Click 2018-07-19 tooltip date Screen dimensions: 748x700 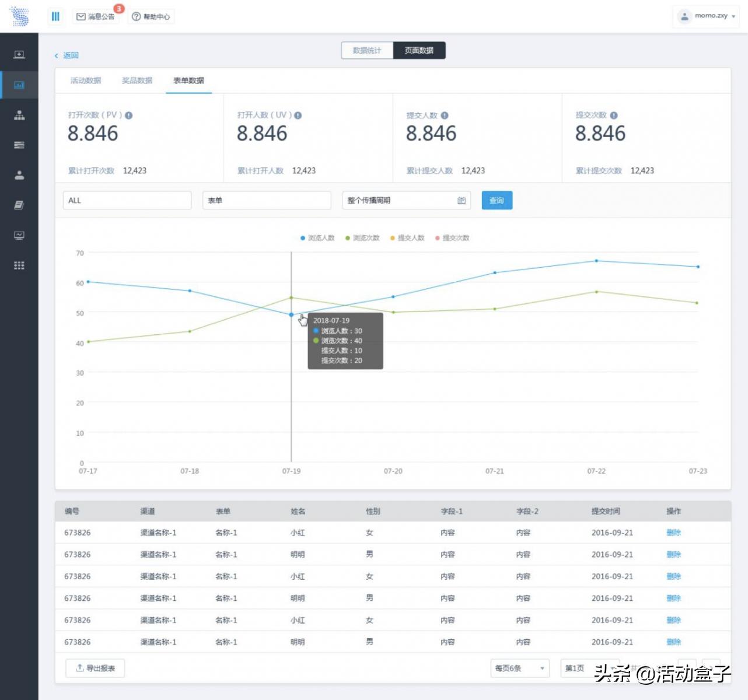(x=331, y=320)
